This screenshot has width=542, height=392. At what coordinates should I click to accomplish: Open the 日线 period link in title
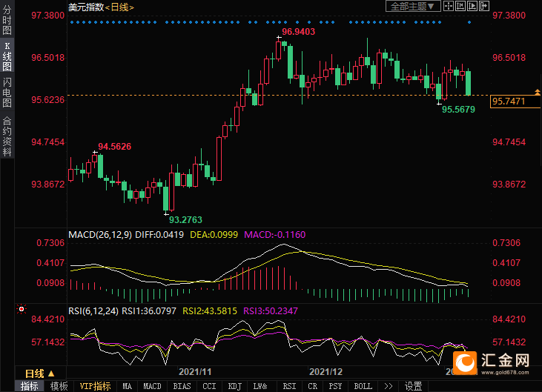[x=119, y=7]
